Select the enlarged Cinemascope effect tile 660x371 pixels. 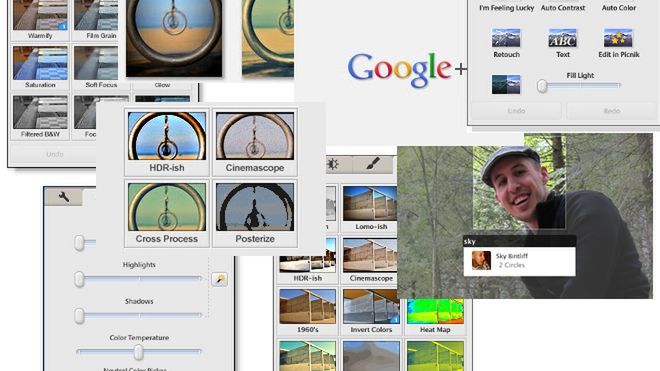pos(255,142)
